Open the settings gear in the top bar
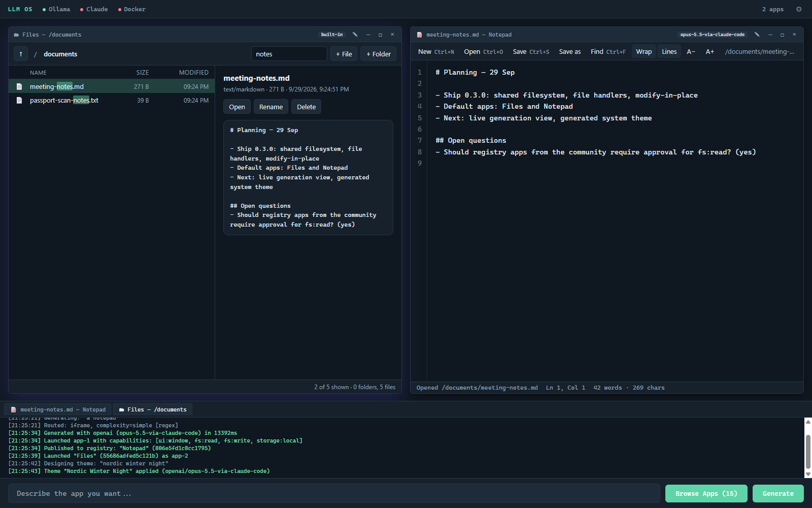 pyautogui.click(x=799, y=9)
